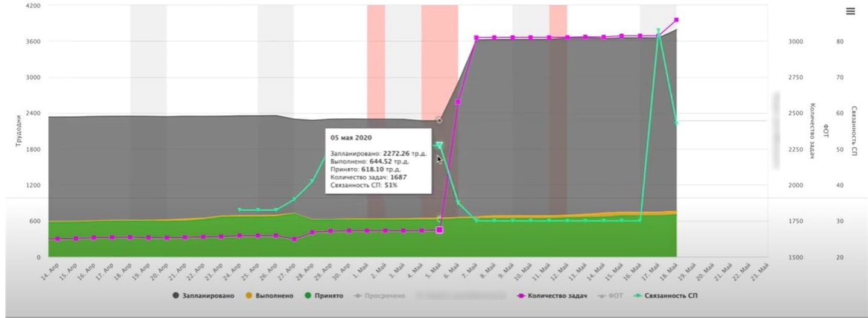Click the '2750' task-count axis label
Image resolution: width=868 pixels, height=318 pixels.
click(x=796, y=77)
